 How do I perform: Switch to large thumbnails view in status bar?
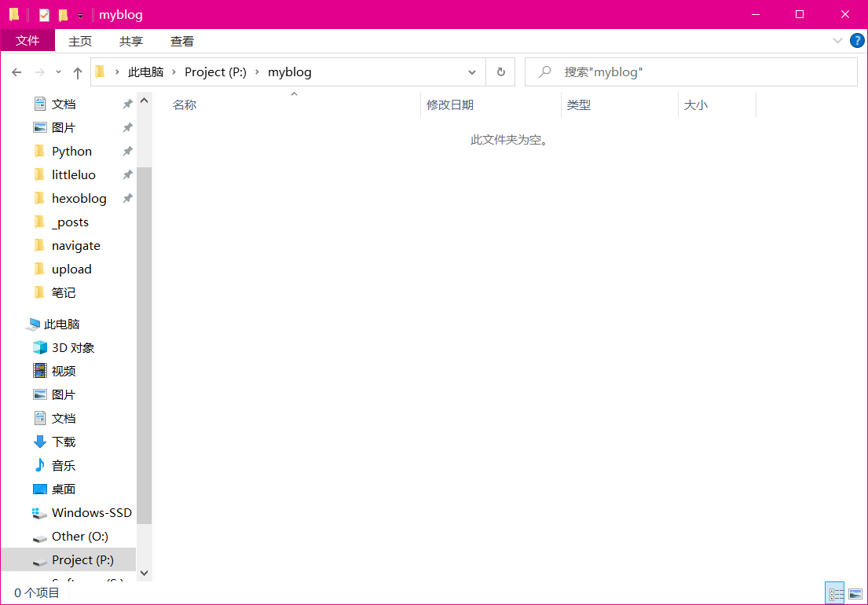pyautogui.click(x=855, y=594)
